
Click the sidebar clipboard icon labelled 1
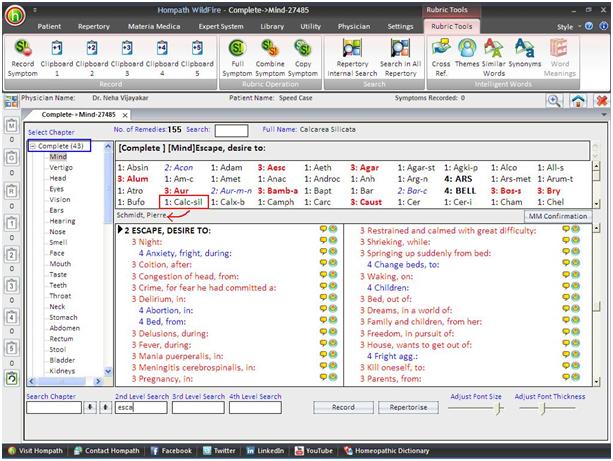click(12, 223)
